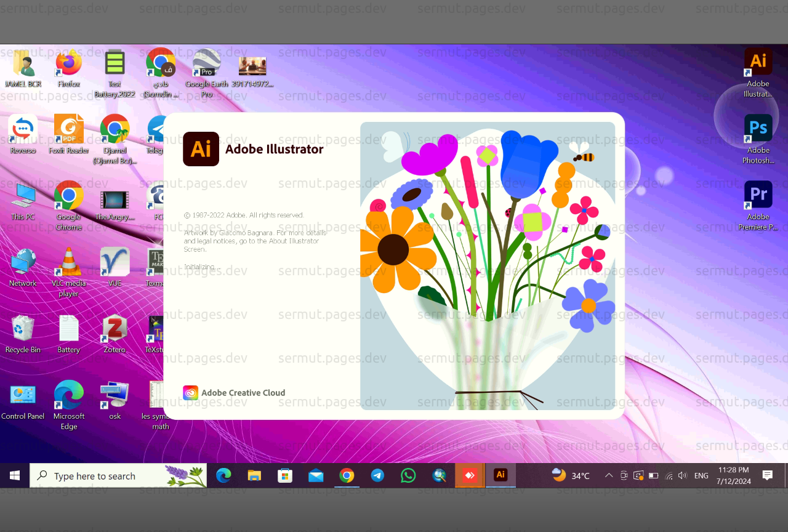Click the Adobe Creative Cloud logo
This screenshot has height=532, width=788.
pos(190,392)
